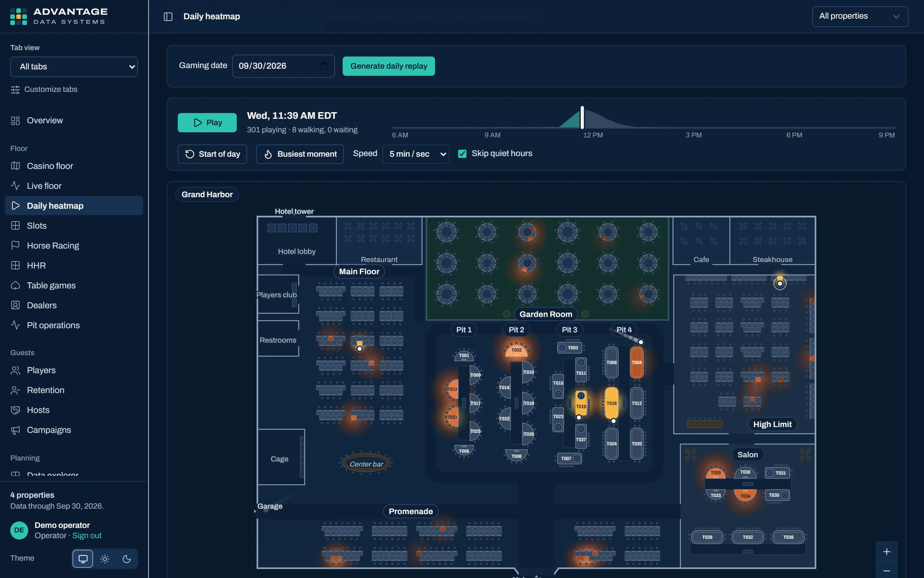Click the Hosts handshake icon
Viewport: 924px width, 578px height.
point(15,410)
